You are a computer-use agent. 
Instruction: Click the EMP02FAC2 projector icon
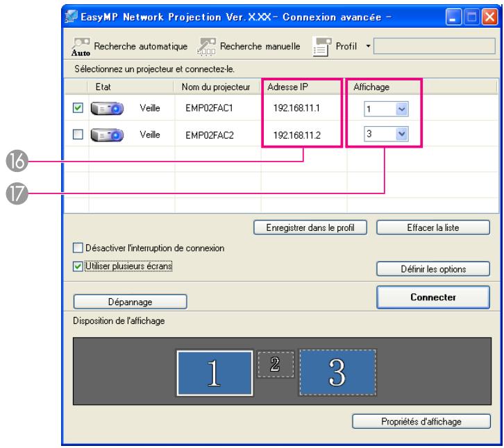pyautogui.click(x=107, y=135)
